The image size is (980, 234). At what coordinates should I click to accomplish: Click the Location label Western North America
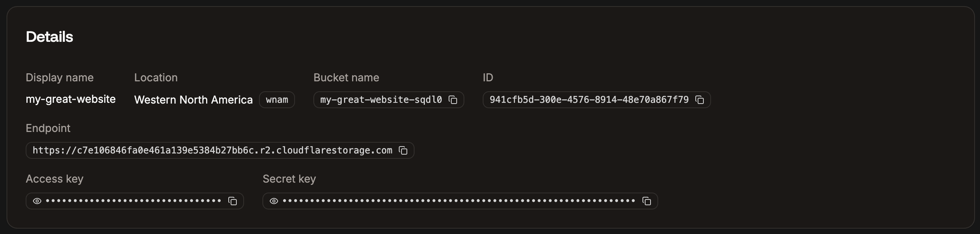[193, 100]
